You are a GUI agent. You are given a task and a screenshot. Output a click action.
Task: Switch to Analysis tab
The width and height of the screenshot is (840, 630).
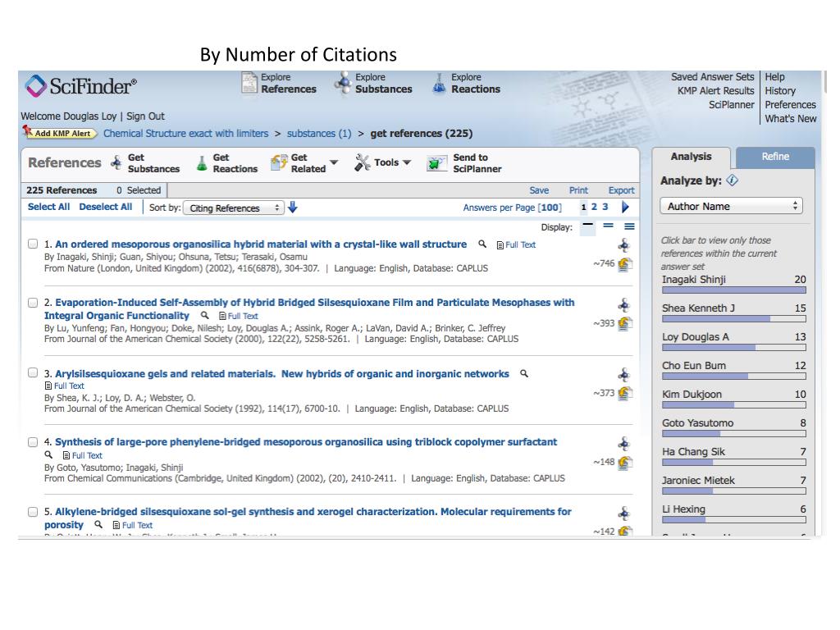tap(691, 157)
